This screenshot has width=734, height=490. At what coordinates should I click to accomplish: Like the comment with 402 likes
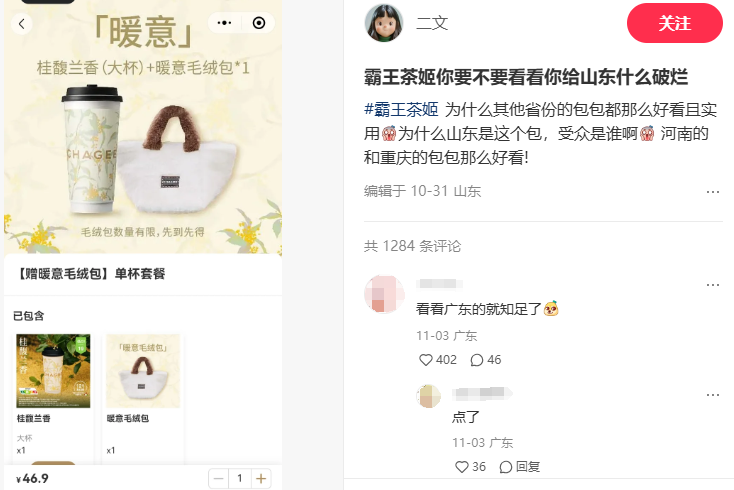[x=426, y=360]
